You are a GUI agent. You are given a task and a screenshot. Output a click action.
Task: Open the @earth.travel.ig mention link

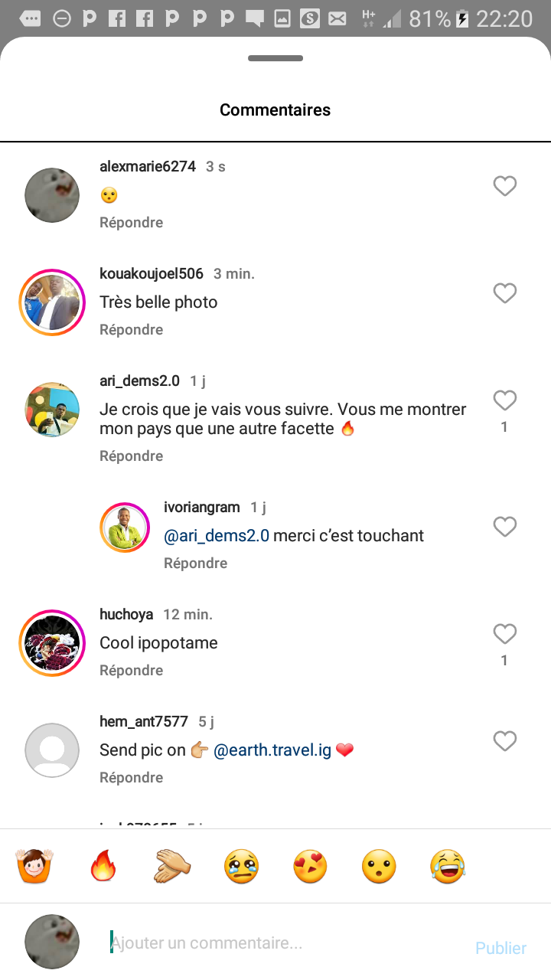272,750
